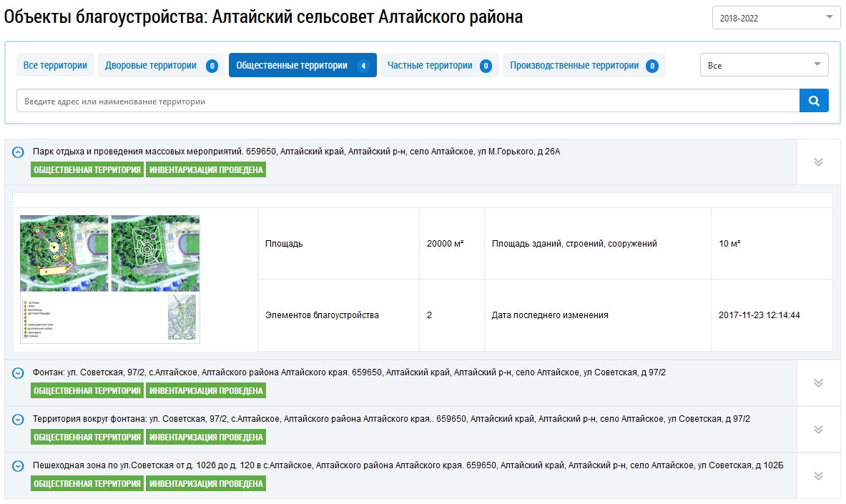Click Инвентаризация проведена badge under Территория вокруг фонтана
846x504 pixels.
coord(205,437)
